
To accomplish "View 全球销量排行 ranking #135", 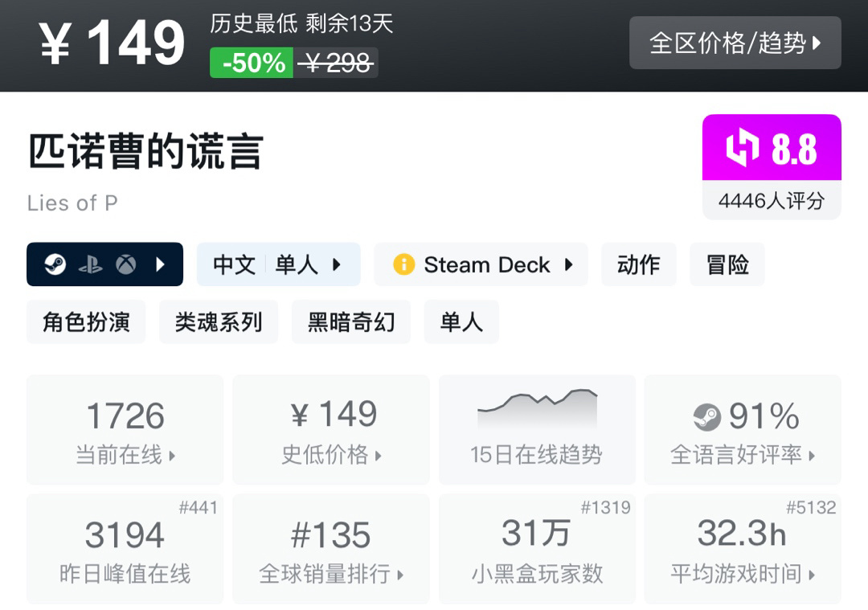I will pyautogui.click(x=331, y=549).
